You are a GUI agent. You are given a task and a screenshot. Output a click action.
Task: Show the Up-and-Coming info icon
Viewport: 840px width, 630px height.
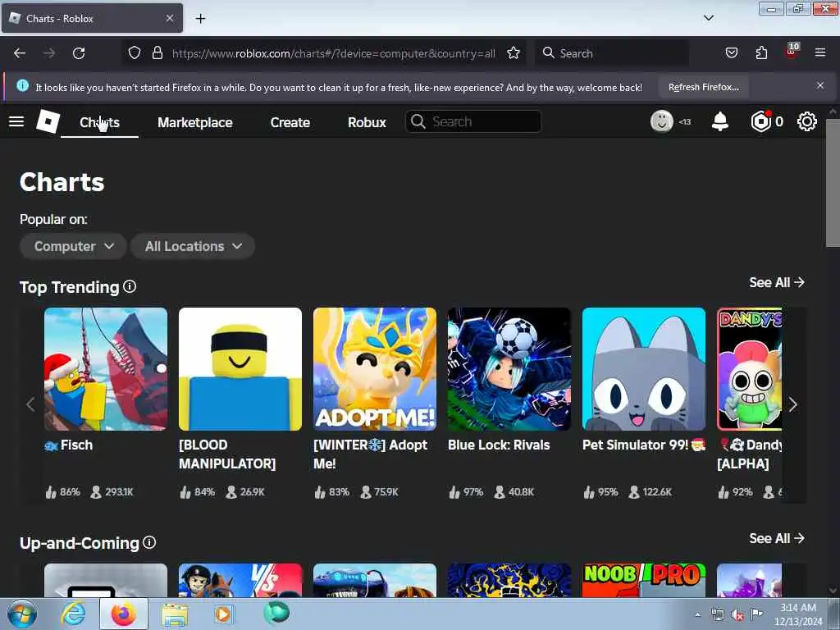point(149,542)
